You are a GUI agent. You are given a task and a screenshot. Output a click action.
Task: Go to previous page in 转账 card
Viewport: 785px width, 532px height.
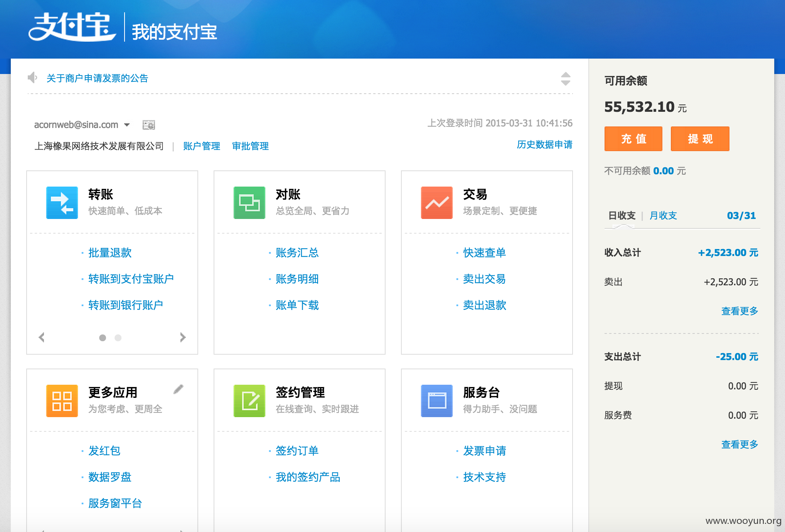pos(42,337)
